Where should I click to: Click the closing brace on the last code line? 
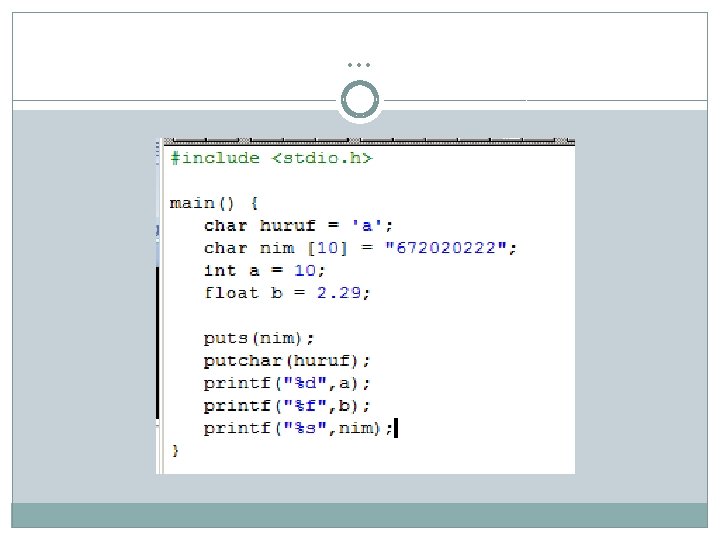(175, 450)
